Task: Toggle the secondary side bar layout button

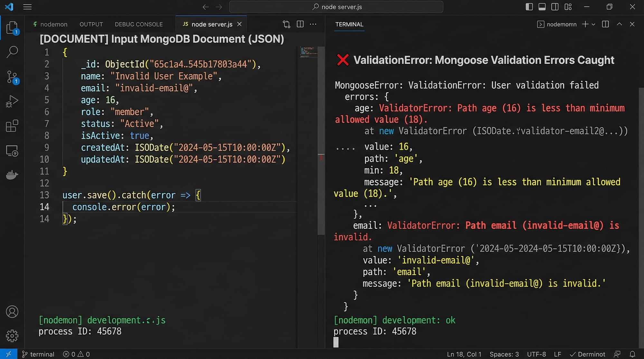Action: pos(555,7)
